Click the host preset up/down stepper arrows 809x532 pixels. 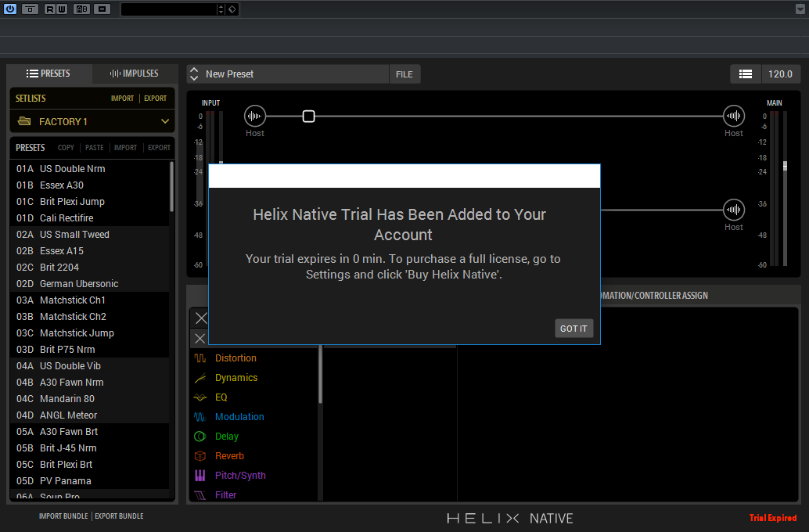coord(221,9)
